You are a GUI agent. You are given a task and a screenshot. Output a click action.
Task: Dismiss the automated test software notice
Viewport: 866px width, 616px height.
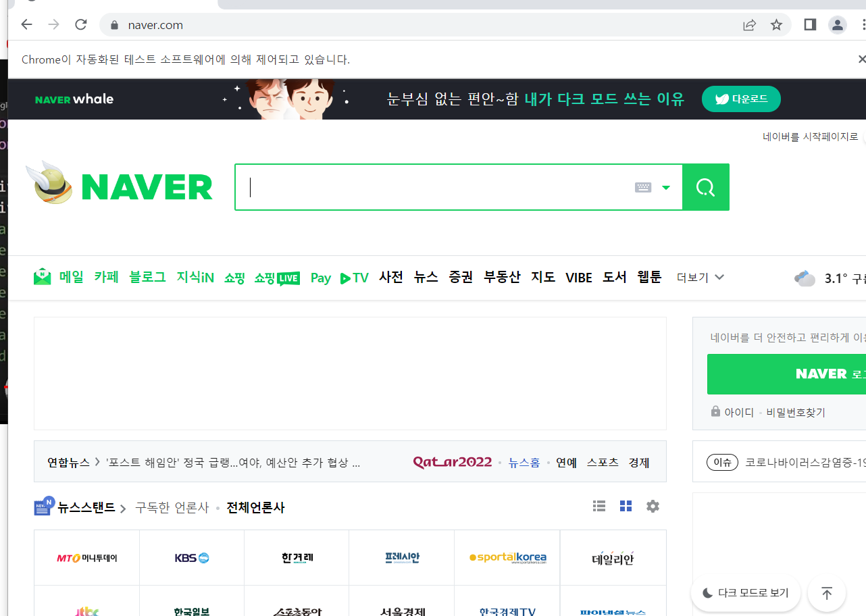861,59
